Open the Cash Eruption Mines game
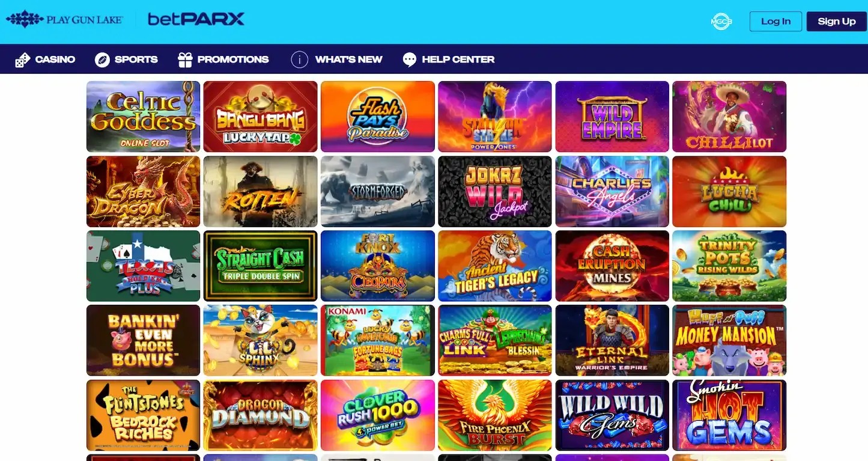Screen dimensions: 868x461 tap(612, 266)
